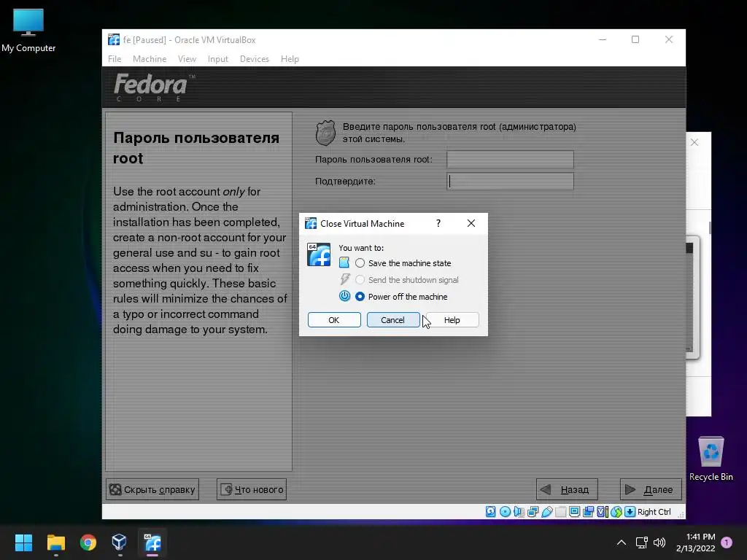Click the Fedora Core logo
The image size is (747, 560).
tap(154, 87)
